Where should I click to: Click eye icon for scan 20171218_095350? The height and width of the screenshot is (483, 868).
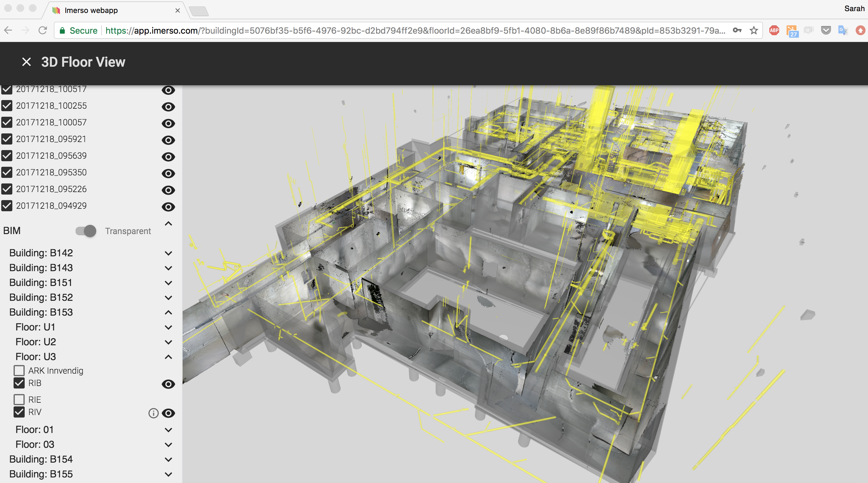coord(168,174)
